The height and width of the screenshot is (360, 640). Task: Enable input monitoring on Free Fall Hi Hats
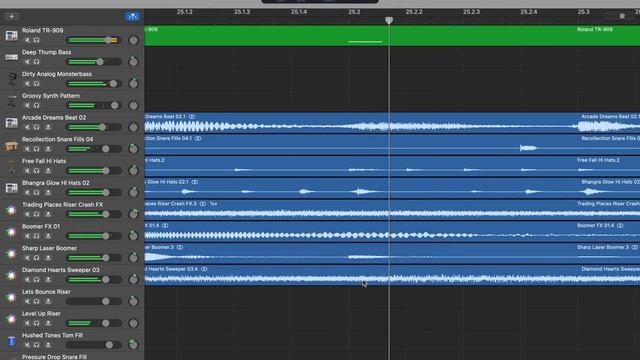[48, 171]
